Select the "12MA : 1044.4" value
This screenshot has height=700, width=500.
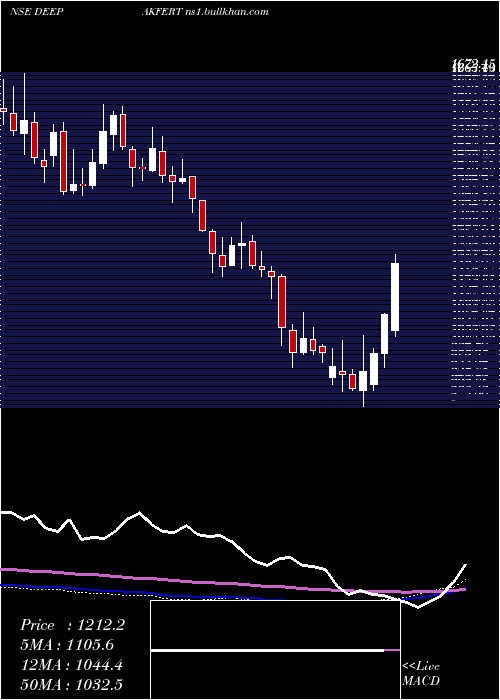[73, 665]
